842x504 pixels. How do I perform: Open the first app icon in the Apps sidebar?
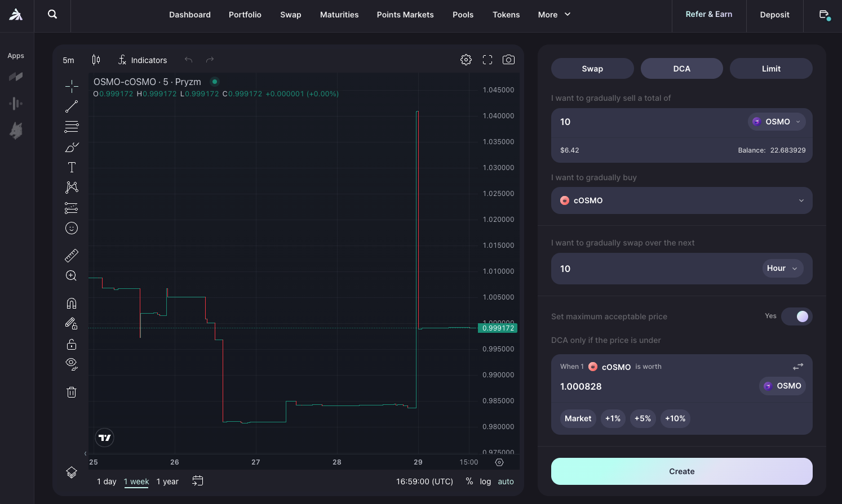[x=16, y=77]
